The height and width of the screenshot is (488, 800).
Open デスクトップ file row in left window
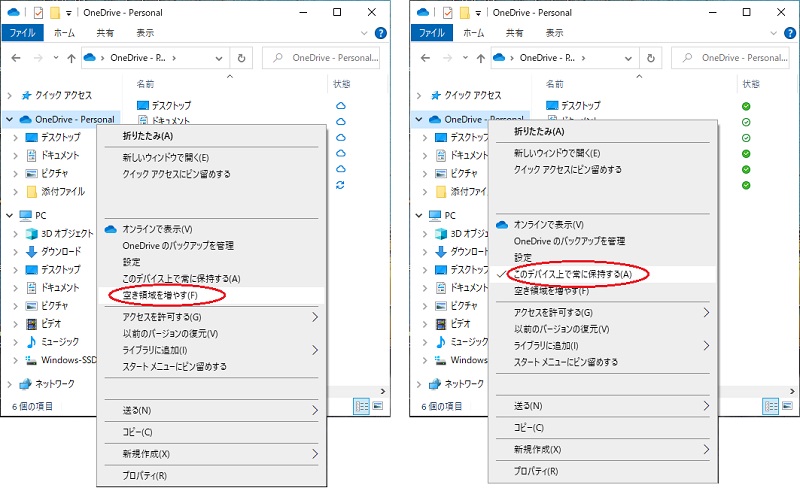coord(164,106)
